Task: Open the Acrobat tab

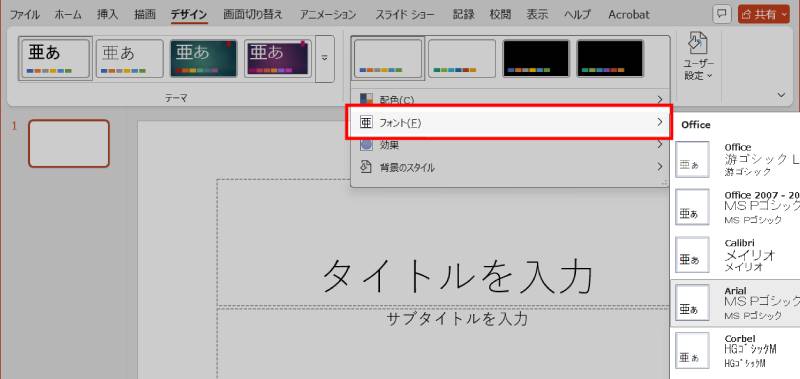Action: pyautogui.click(x=629, y=14)
